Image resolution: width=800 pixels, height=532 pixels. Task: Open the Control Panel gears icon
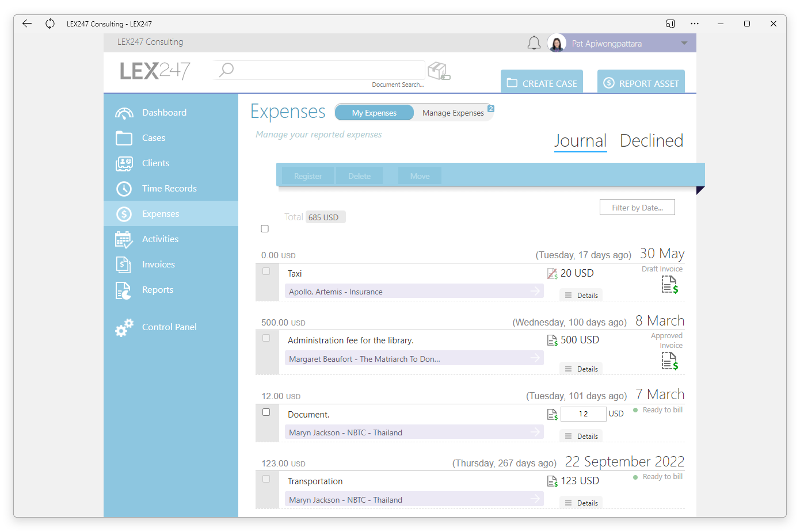(124, 327)
